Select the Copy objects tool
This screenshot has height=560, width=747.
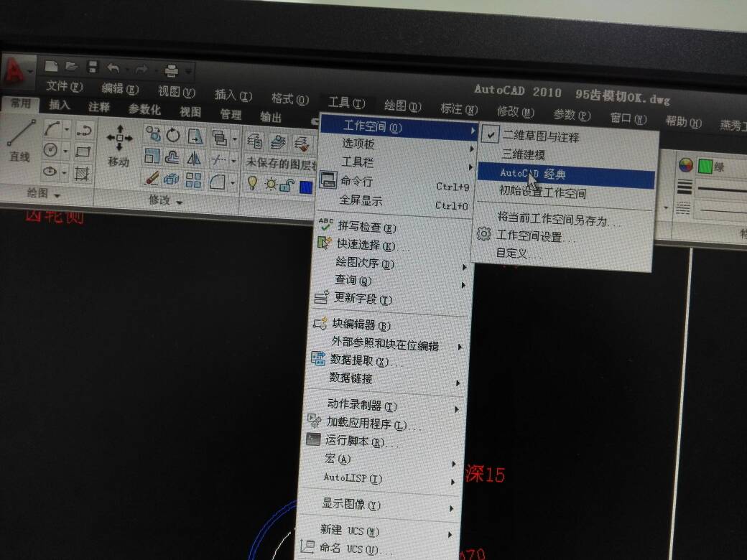pyautogui.click(x=154, y=134)
